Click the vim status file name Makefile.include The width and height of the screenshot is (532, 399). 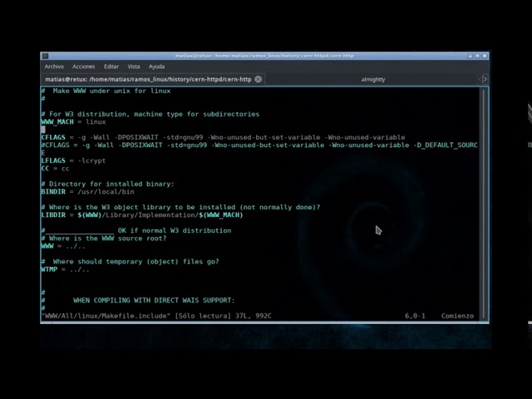pyautogui.click(x=106, y=316)
